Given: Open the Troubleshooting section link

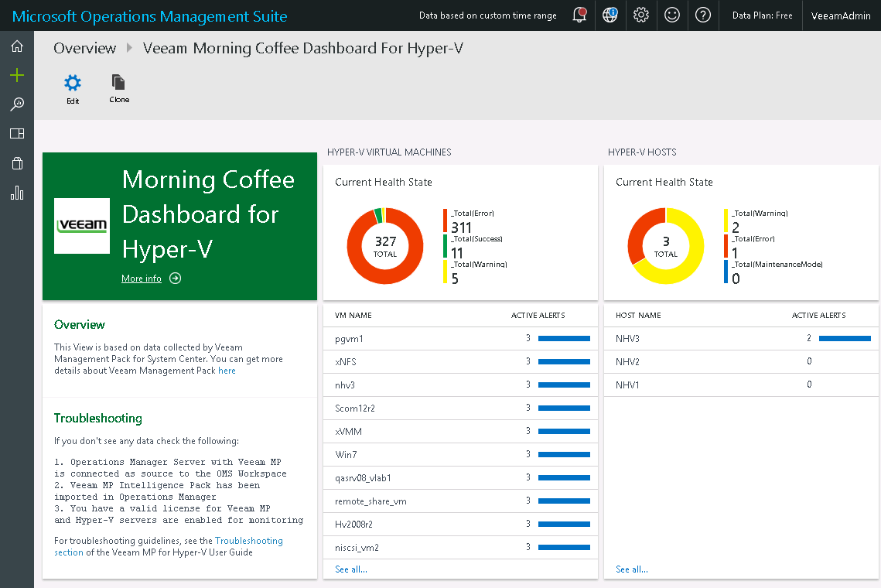Looking at the screenshot, I should coord(169,546).
